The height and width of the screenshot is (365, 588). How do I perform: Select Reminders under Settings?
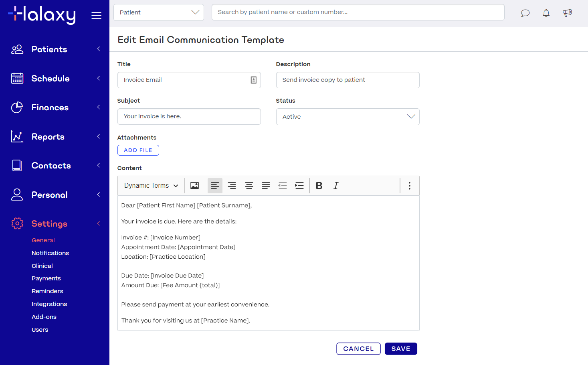[47, 291]
